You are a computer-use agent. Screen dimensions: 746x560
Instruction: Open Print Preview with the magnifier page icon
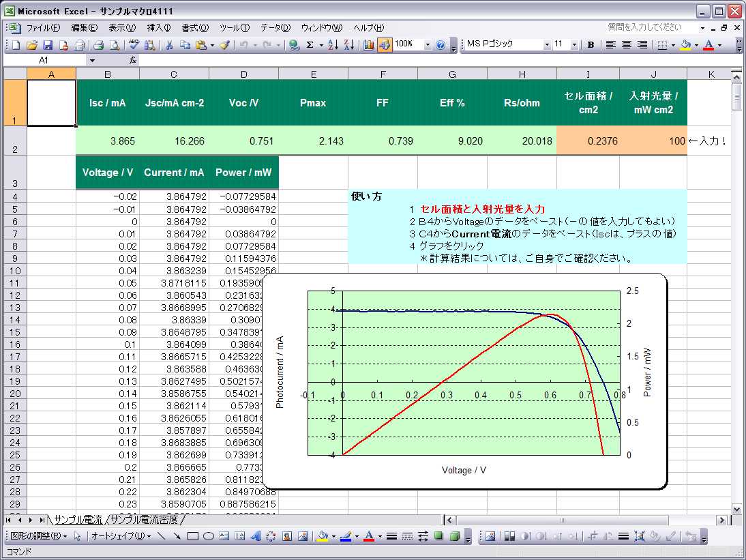pyautogui.click(x=114, y=45)
